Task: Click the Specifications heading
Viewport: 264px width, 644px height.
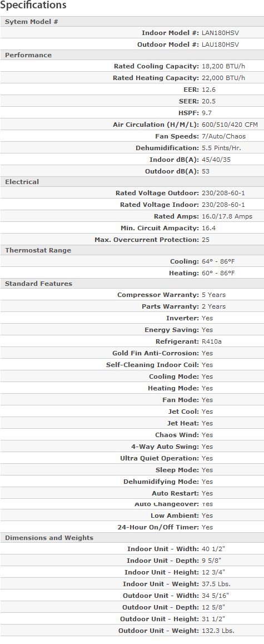Action: click(33, 6)
